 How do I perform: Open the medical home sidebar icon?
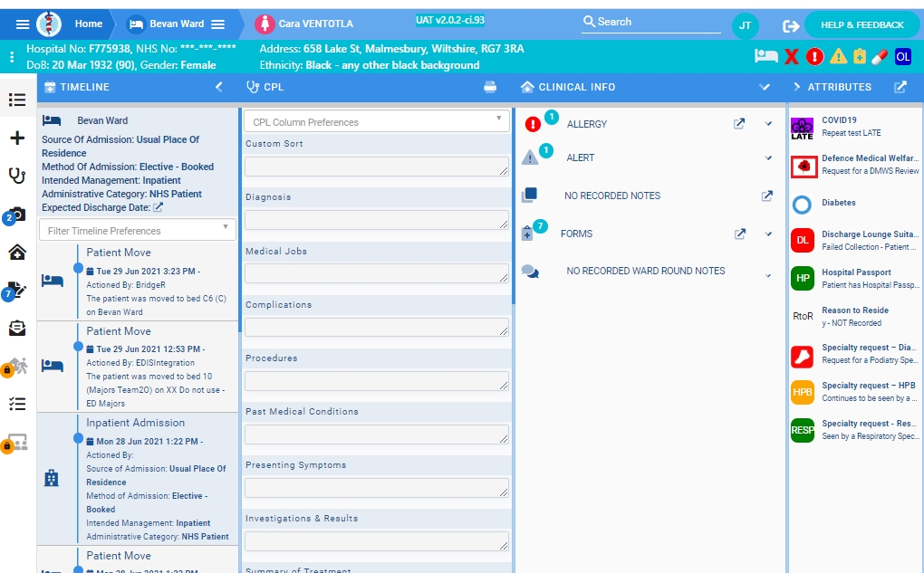(x=17, y=252)
